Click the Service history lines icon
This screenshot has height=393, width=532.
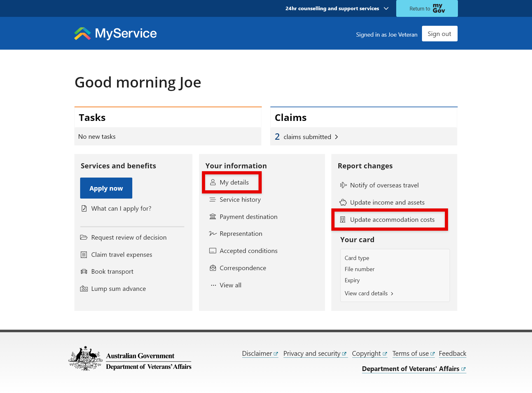click(213, 200)
